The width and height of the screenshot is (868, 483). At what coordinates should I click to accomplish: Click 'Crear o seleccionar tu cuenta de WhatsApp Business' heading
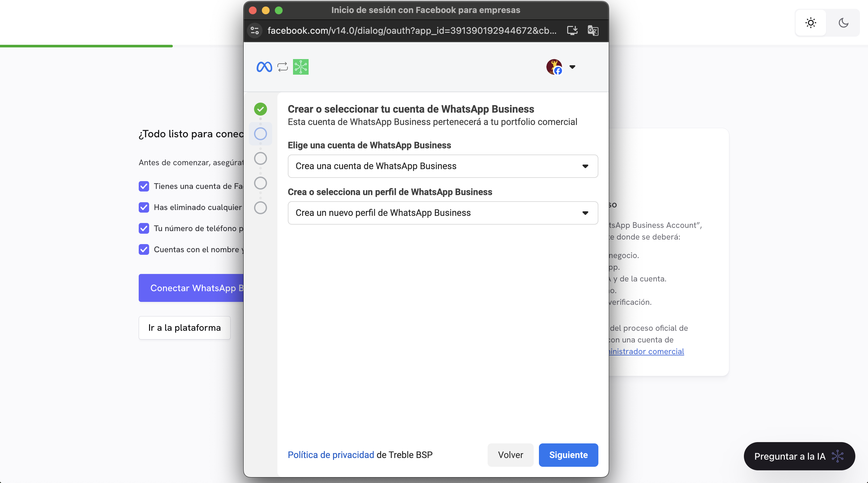[x=411, y=109]
